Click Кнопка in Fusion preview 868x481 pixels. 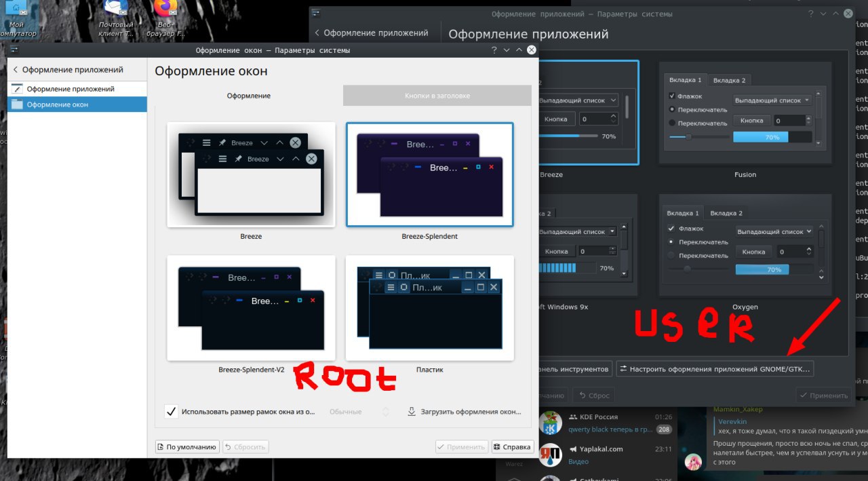pos(751,120)
